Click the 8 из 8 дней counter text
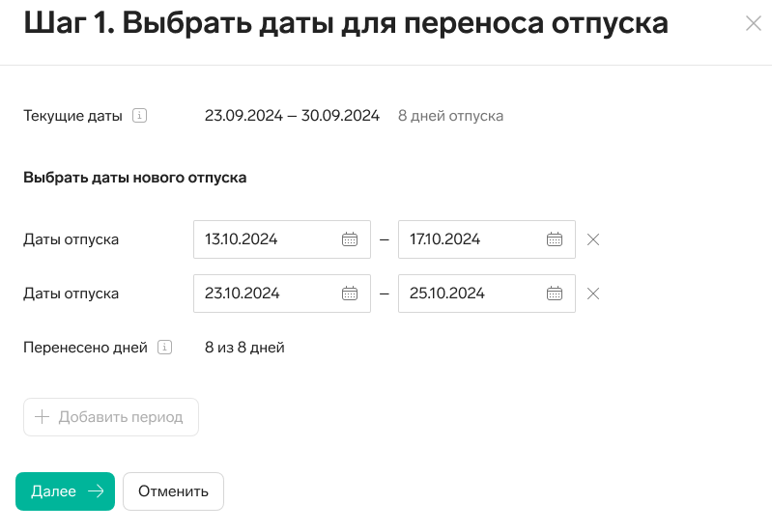The width and height of the screenshot is (772, 532). (244, 348)
